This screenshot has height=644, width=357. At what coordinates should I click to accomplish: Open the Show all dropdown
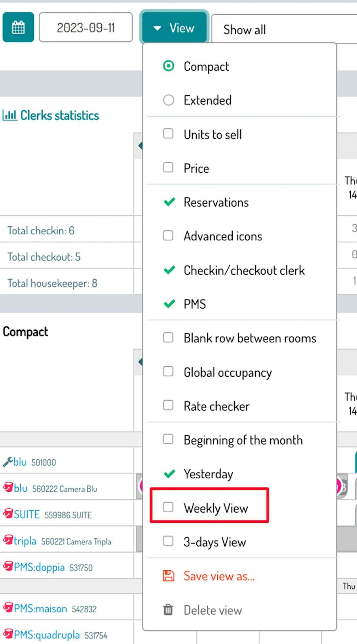[284, 29]
